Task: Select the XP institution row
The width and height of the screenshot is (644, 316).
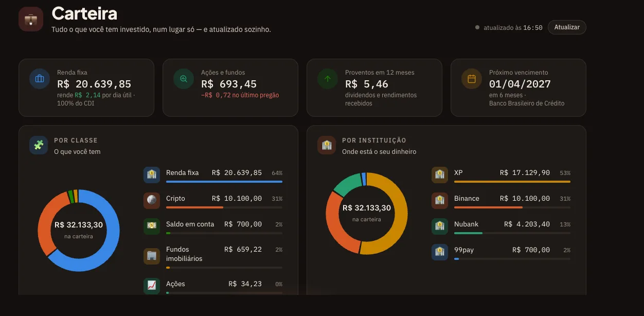Action: (501, 175)
